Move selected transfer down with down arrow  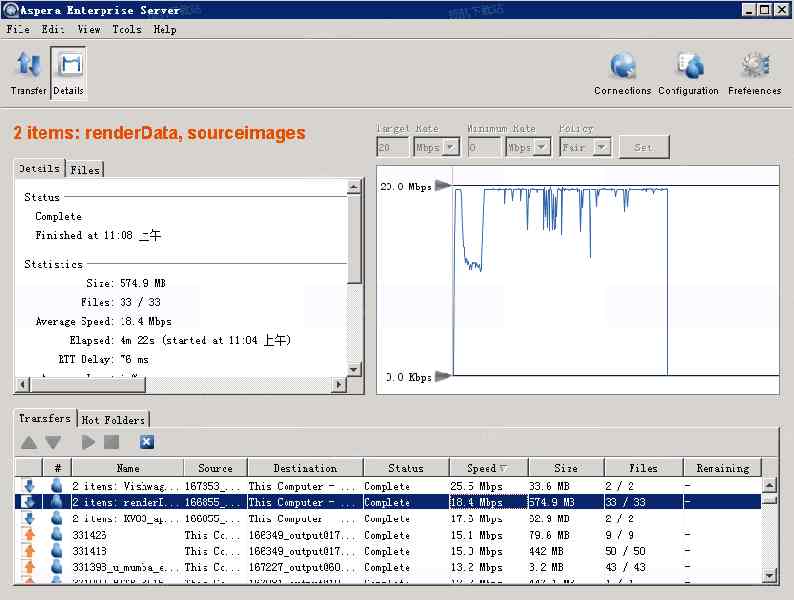[53, 442]
